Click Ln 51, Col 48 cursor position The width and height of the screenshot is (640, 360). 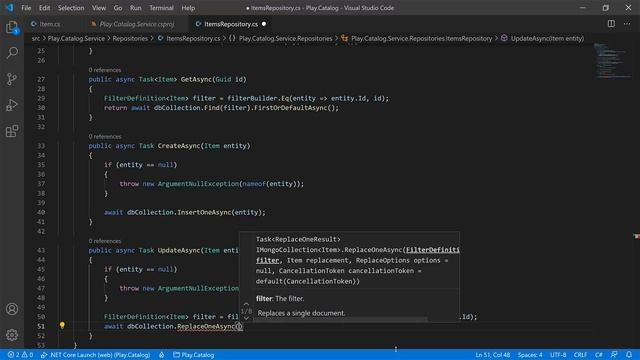coord(492,355)
